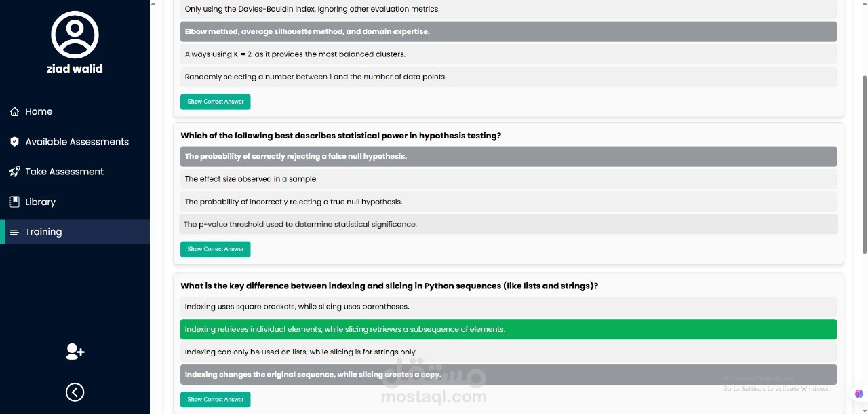Select 'The effect size observed in a sample'
The height and width of the screenshot is (414, 868).
(508, 179)
